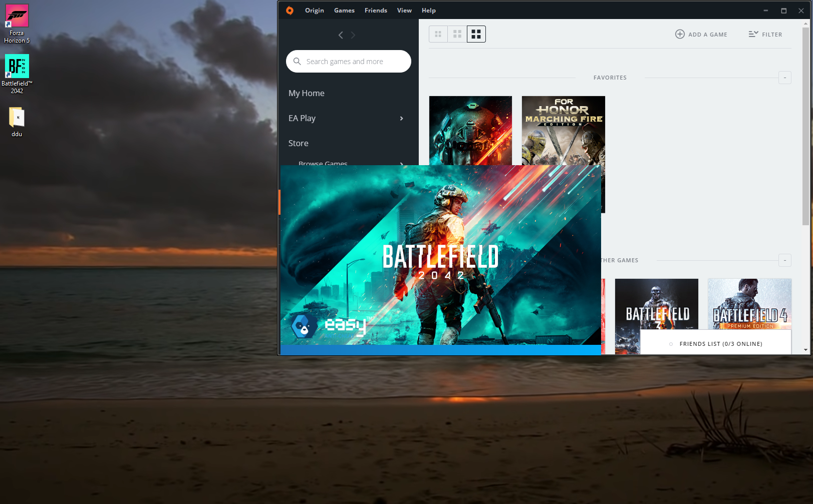
Task: Switch to large tile view
Action: [476, 34]
